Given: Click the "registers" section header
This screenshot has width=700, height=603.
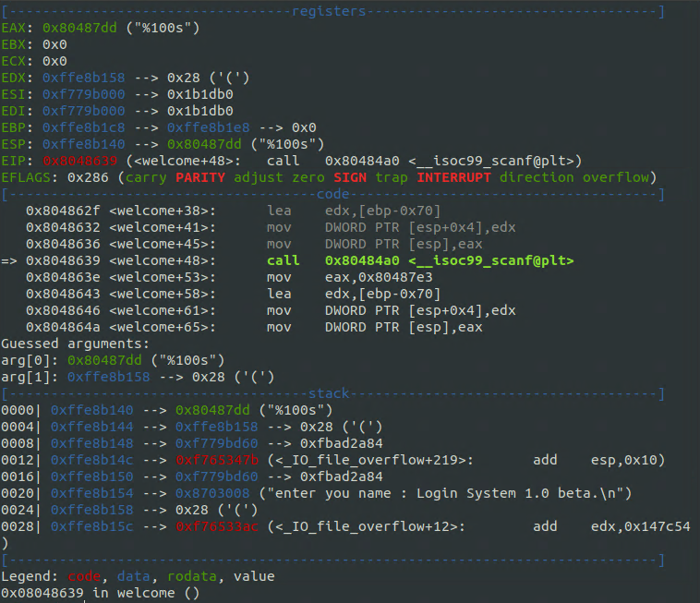Looking at the screenshot, I should (x=329, y=11).
